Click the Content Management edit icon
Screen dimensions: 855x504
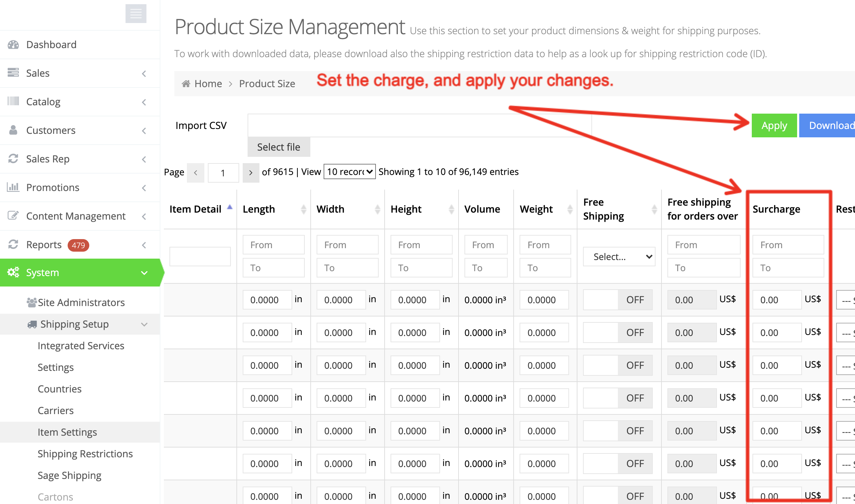click(13, 216)
